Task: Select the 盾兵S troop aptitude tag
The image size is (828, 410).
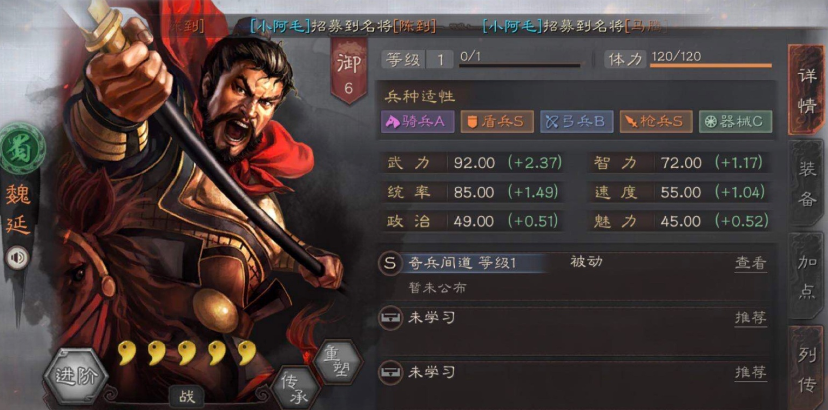Action: tap(497, 122)
